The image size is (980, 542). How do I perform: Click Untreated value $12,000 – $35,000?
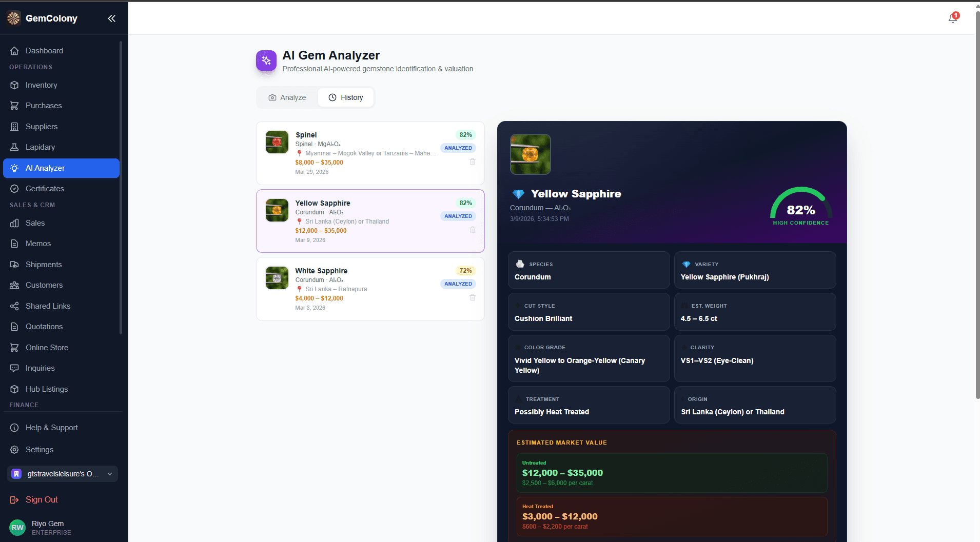point(562,473)
